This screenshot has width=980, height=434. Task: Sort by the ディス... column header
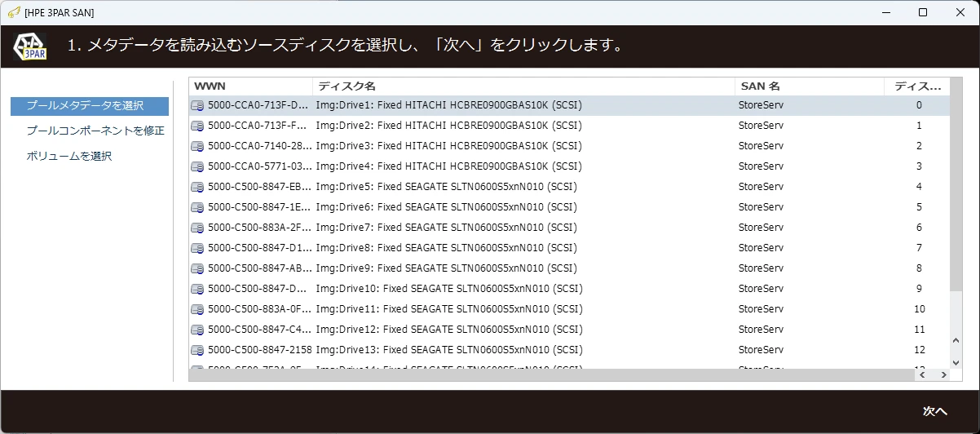pyautogui.click(x=918, y=86)
